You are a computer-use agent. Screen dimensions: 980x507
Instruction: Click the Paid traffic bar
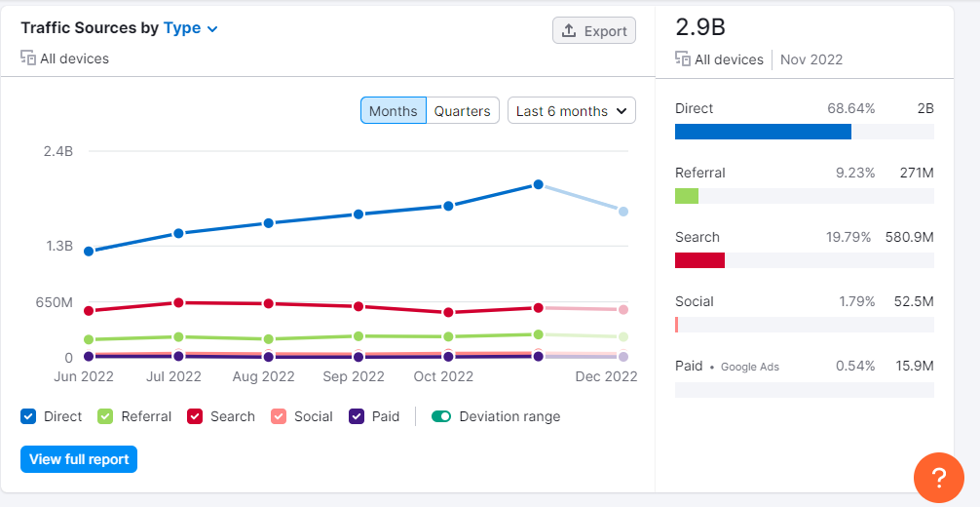805,389
